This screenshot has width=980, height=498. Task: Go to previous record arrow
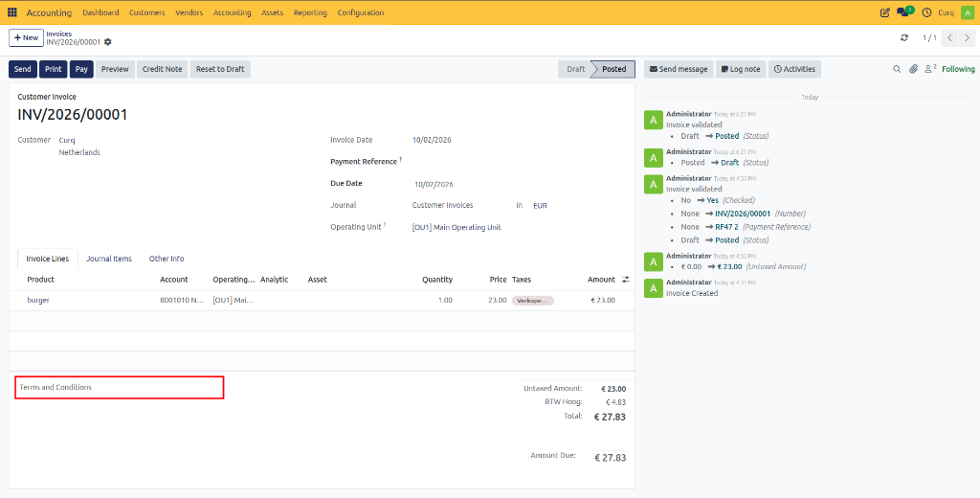click(949, 38)
